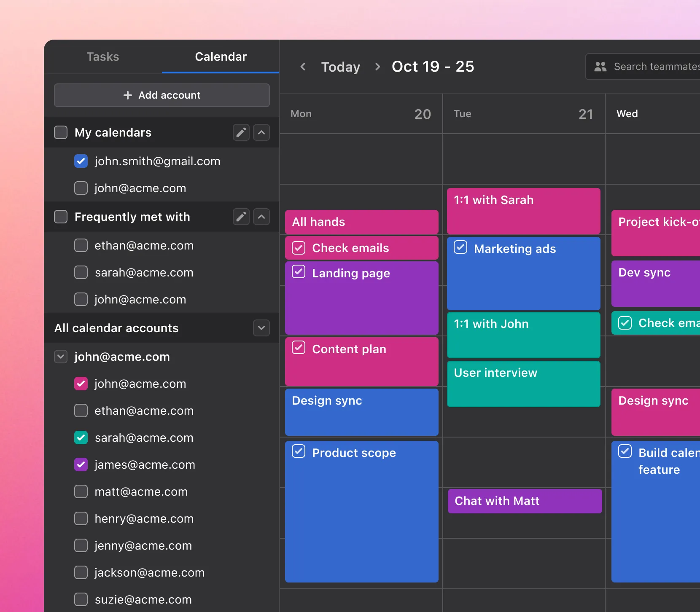Image resolution: width=700 pixels, height=612 pixels.
Task: Navigate to the previous week
Action: coord(303,67)
